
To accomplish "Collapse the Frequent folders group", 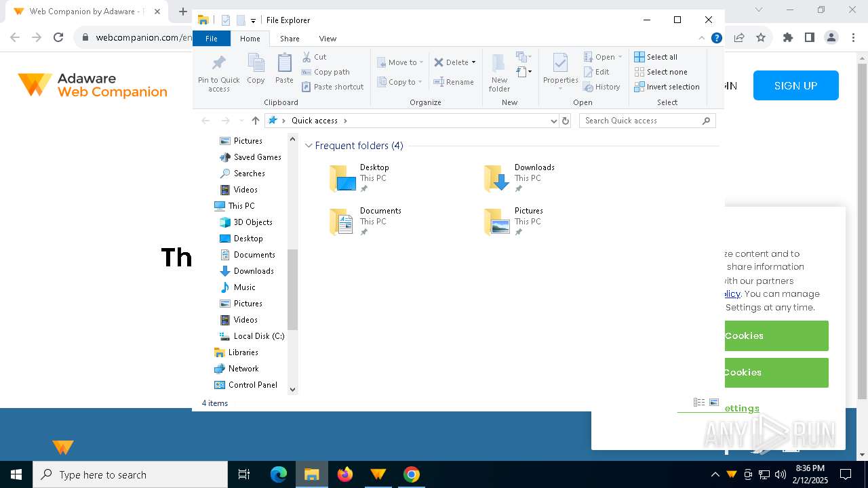I will [x=309, y=146].
